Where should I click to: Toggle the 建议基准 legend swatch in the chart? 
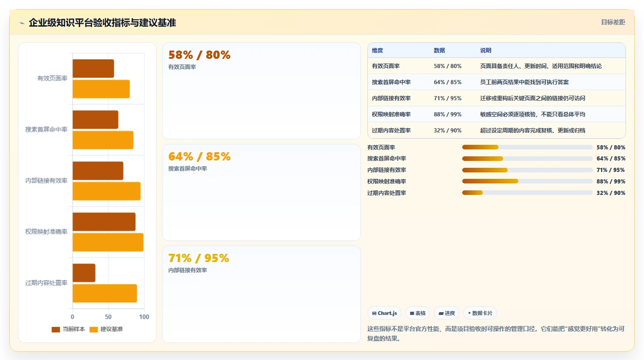point(93,329)
